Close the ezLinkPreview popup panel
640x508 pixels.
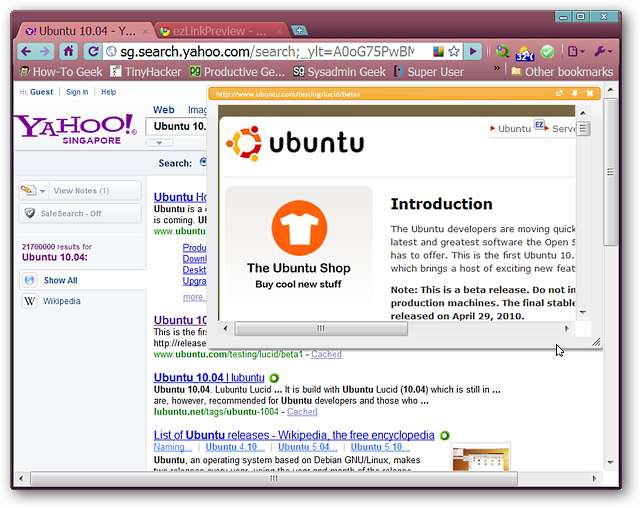pyautogui.click(x=590, y=94)
